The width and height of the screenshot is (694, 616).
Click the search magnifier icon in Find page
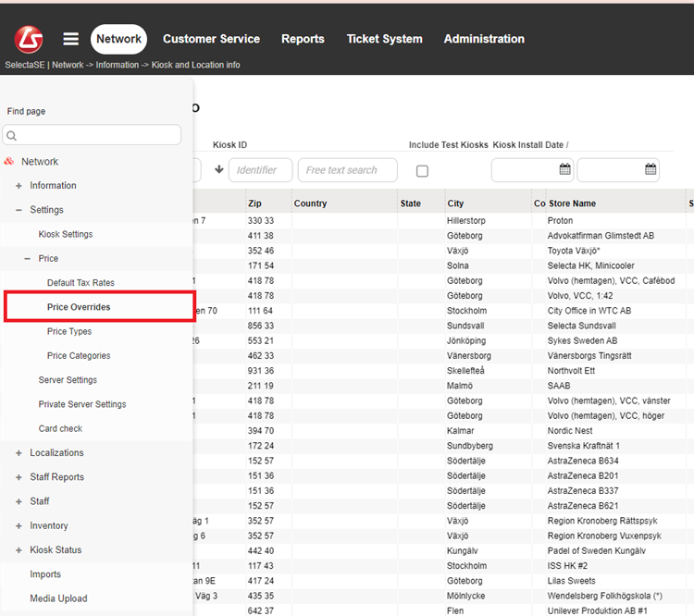[x=12, y=136]
